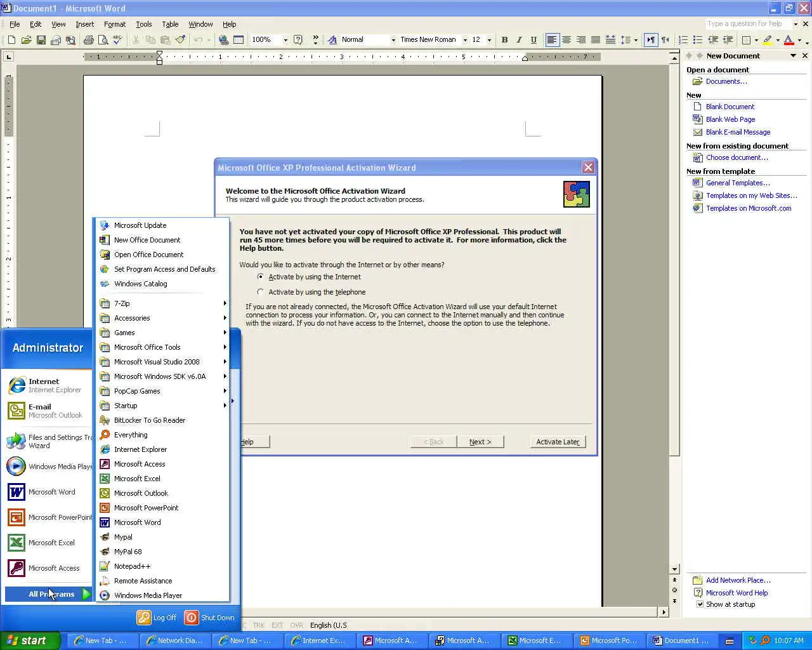Toggle Align Left formatting button
This screenshot has width=812, height=650.
click(552, 40)
